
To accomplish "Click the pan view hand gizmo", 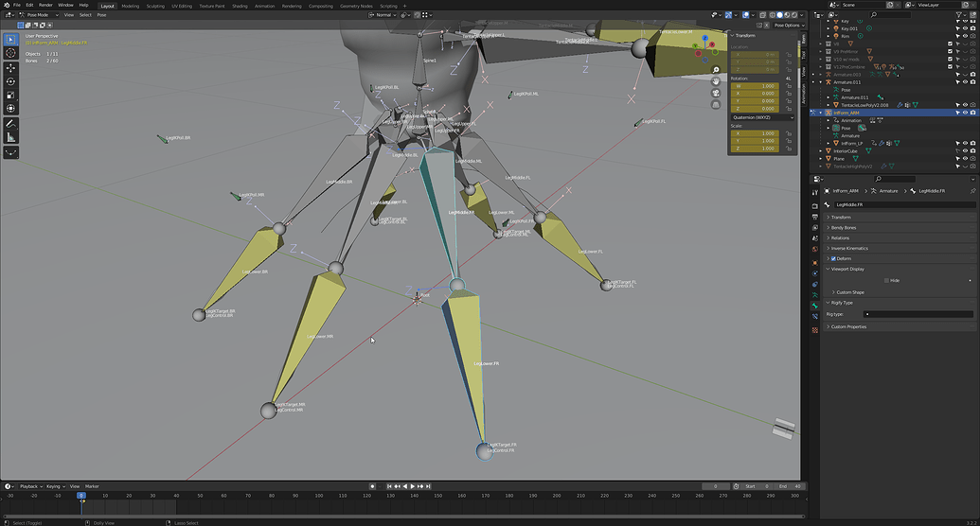I will [716, 81].
